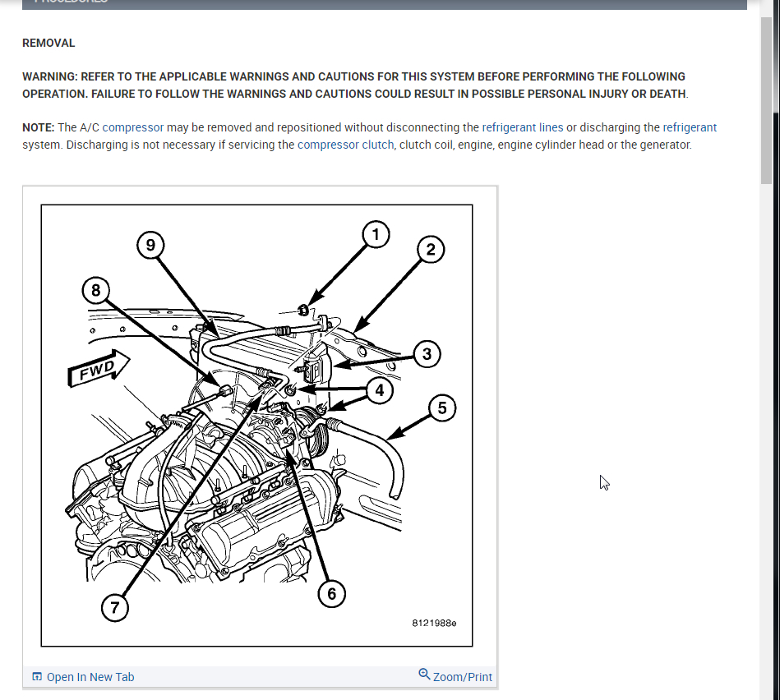
Task: Click the magnifier icon beside Zoom/Print
Action: (x=424, y=675)
